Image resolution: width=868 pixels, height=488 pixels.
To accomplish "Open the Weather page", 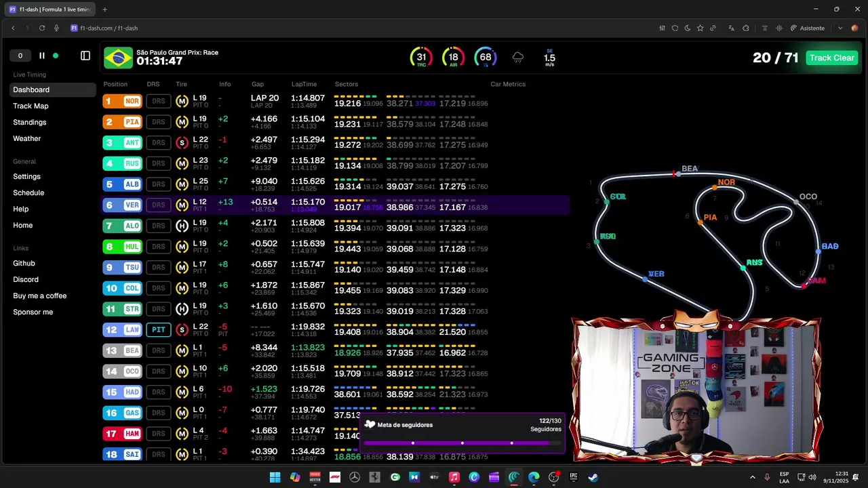I will [x=27, y=138].
